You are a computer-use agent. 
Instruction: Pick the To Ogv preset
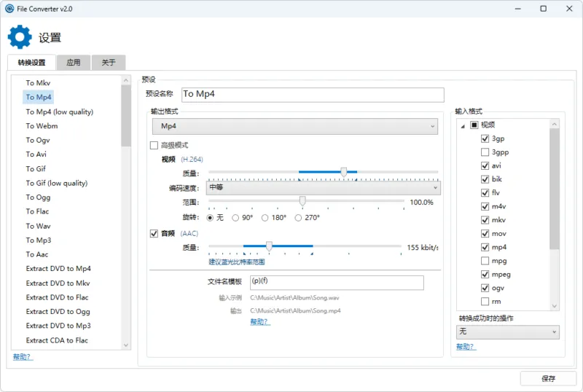pyautogui.click(x=38, y=140)
